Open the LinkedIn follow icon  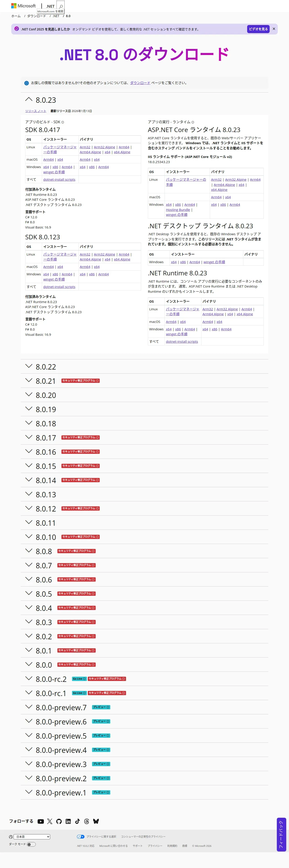[68, 821]
